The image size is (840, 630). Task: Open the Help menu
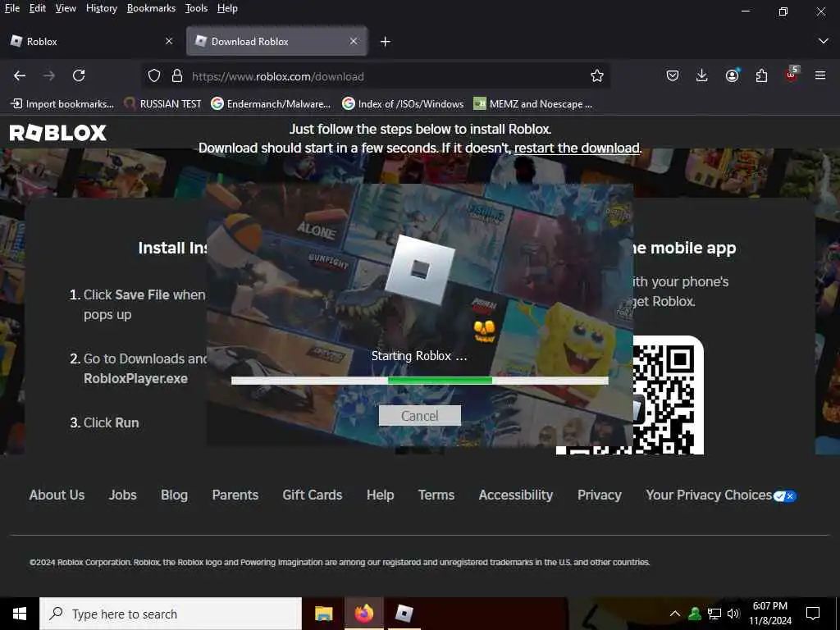pos(228,8)
